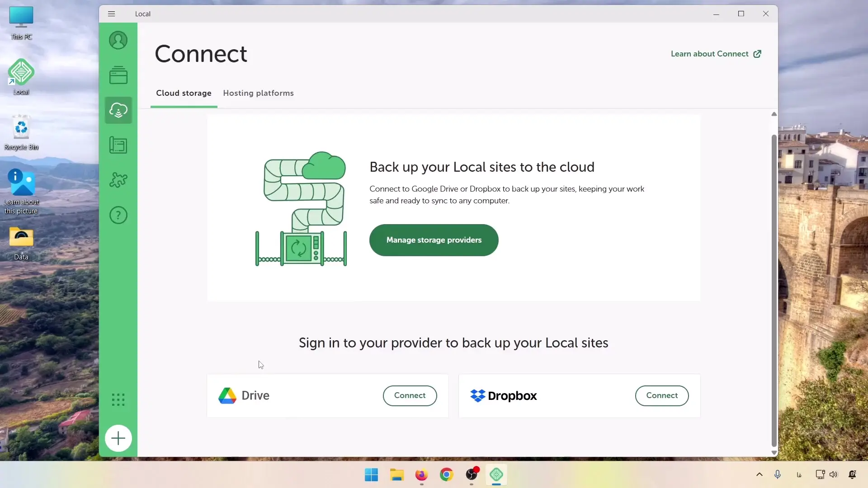This screenshot has width=868, height=488.
Task: Open Windows Start menu
Action: (x=371, y=474)
